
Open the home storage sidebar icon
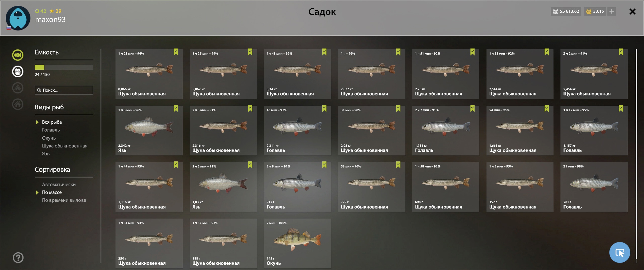click(x=18, y=104)
